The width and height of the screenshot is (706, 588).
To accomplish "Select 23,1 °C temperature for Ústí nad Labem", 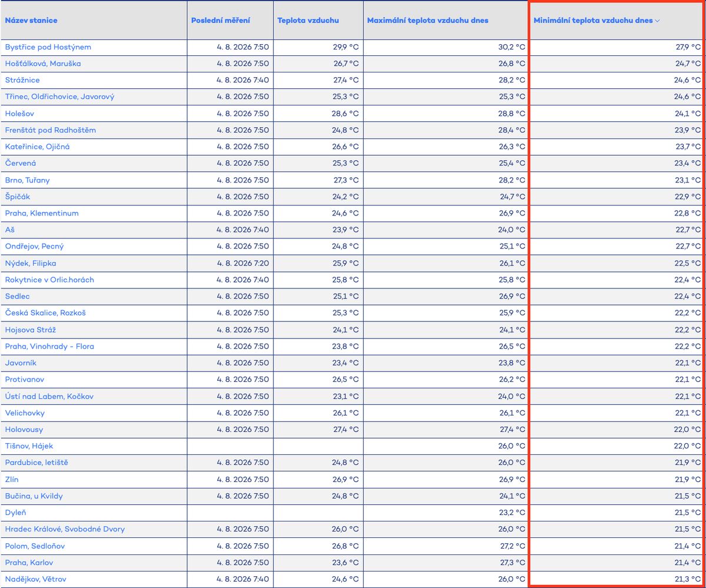I will (345, 396).
